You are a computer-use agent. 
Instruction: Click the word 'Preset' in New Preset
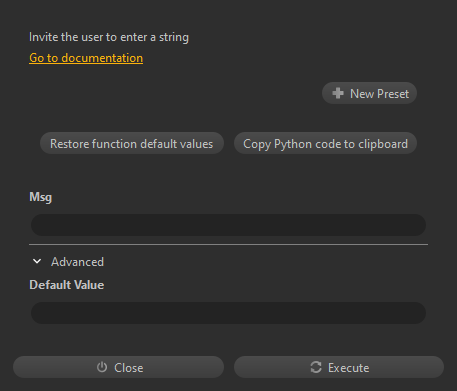[x=393, y=94]
